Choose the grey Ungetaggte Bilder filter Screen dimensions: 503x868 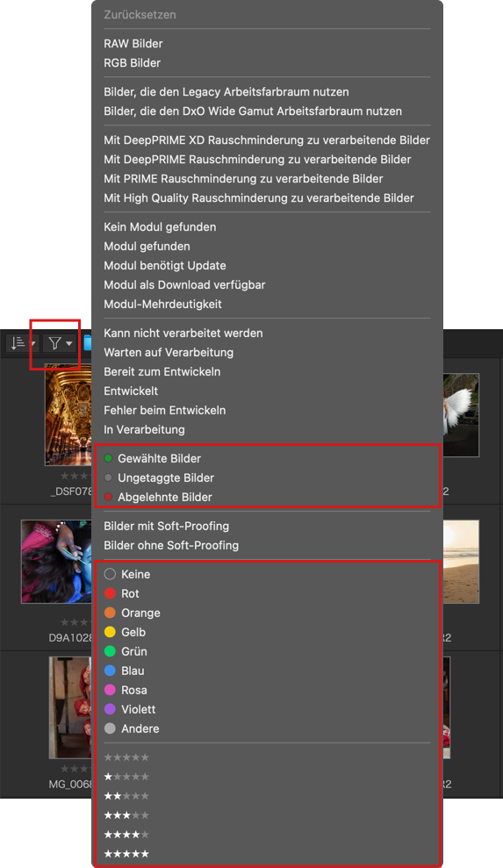159,477
